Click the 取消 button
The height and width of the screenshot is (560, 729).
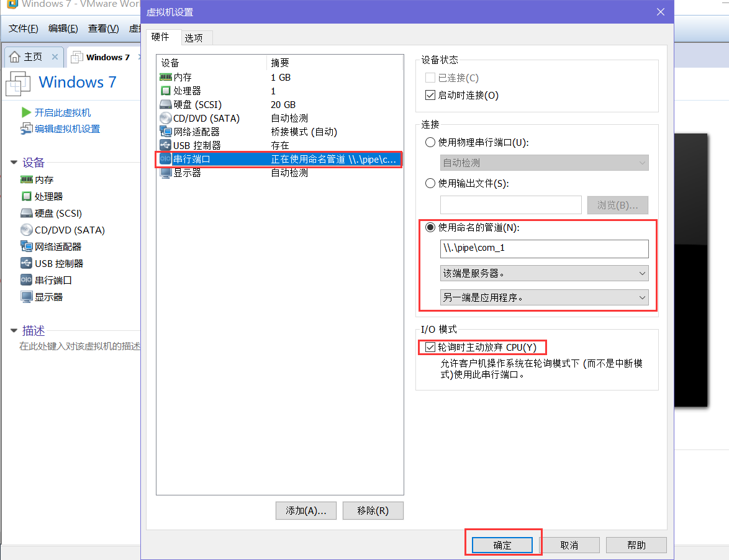569,545
